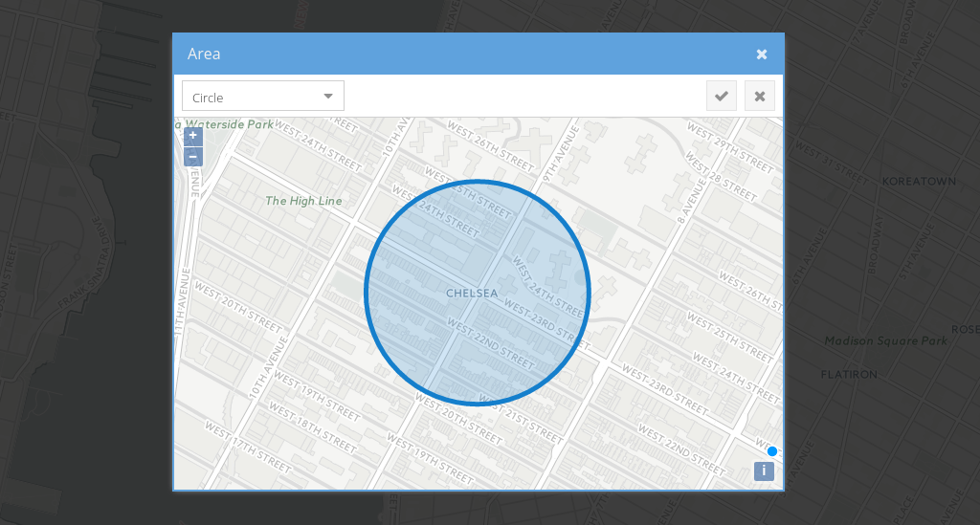980x525 pixels.
Task: Zoom out with the minus button
Action: pos(192,156)
